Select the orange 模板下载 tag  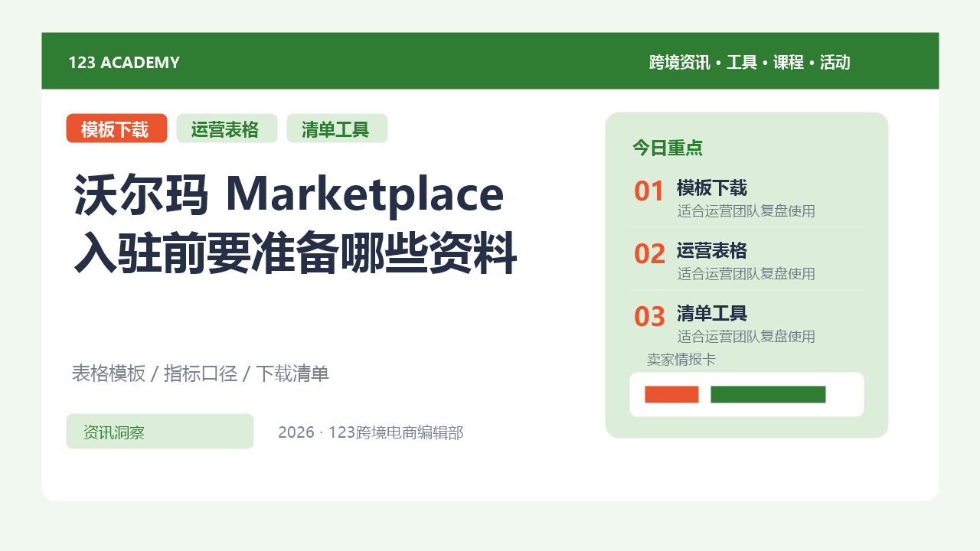(x=116, y=129)
